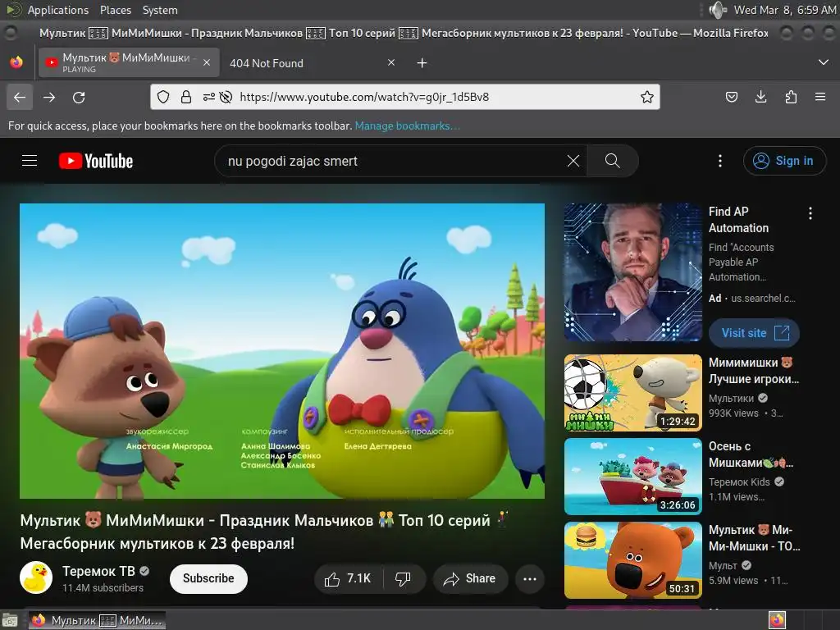The image size is (840, 630).
Task: Click the Manage bookmarks link
Action: [407, 126]
